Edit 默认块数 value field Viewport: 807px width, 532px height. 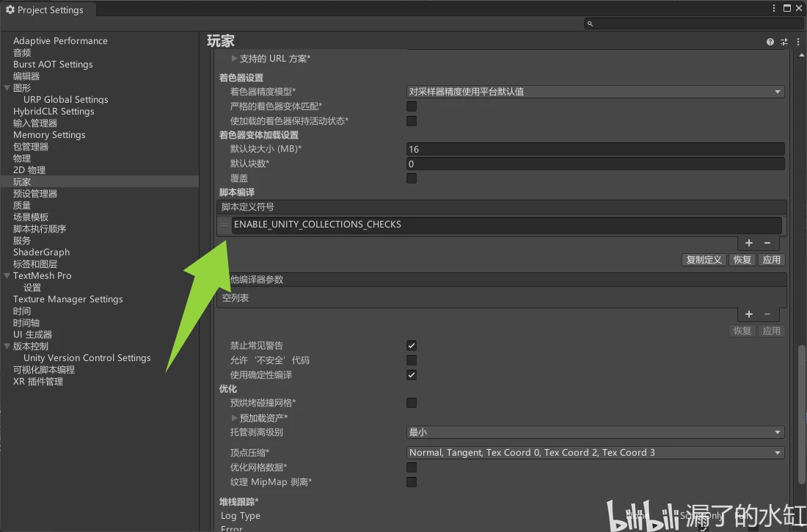tap(595, 164)
